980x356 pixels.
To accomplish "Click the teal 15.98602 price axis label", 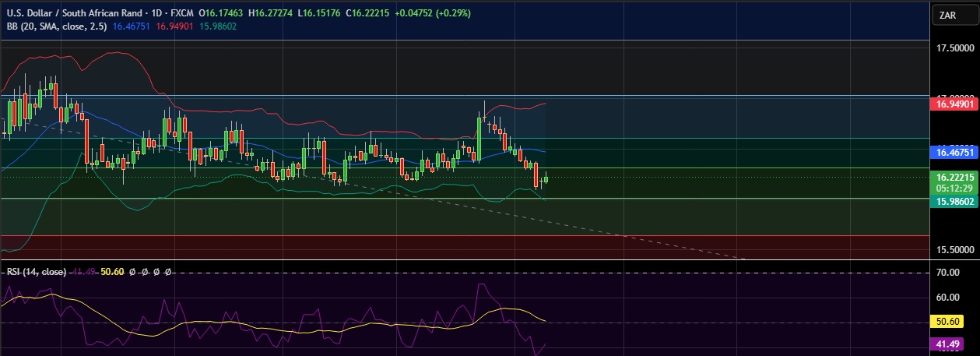I will (x=954, y=201).
